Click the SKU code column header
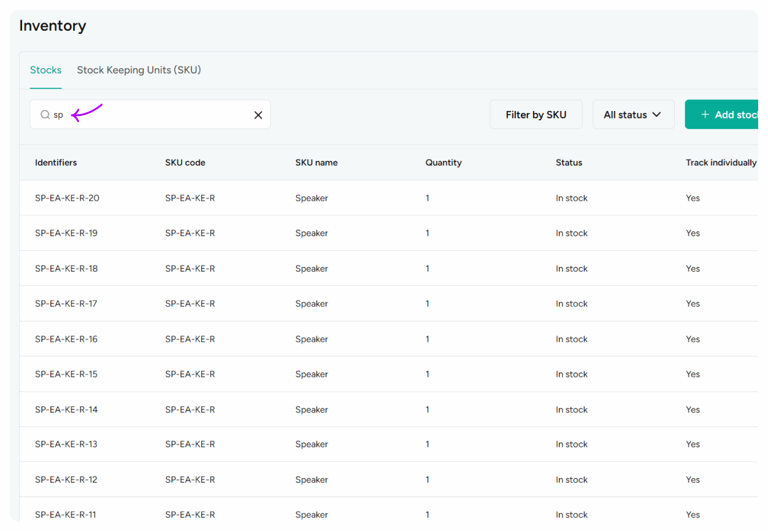 click(x=185, y=163)
